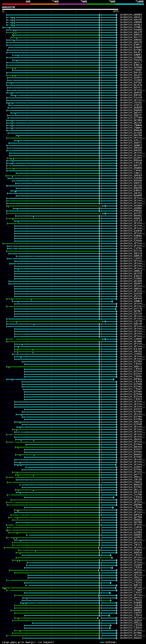Click the query start position label 1
Viewport: 146px width, 644px height.
(x=3, y=11)
